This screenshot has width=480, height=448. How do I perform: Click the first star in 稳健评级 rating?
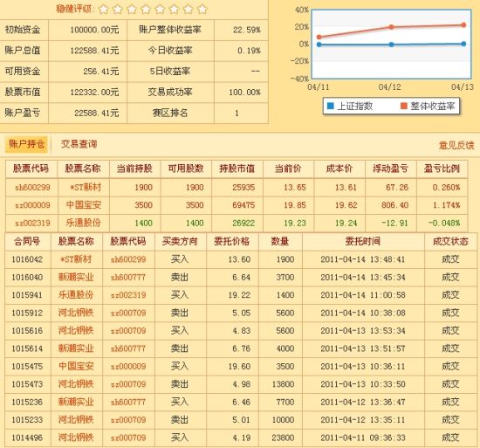pyautogui.click(x=104, y=10)
